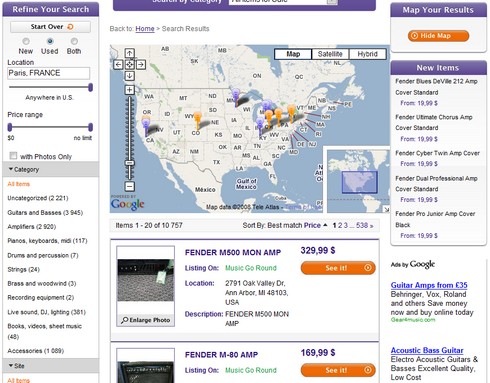Image resolution: width=490 pixels, height=383 pixels.
Task: Zoom in the map with plus
Action: 130,90
